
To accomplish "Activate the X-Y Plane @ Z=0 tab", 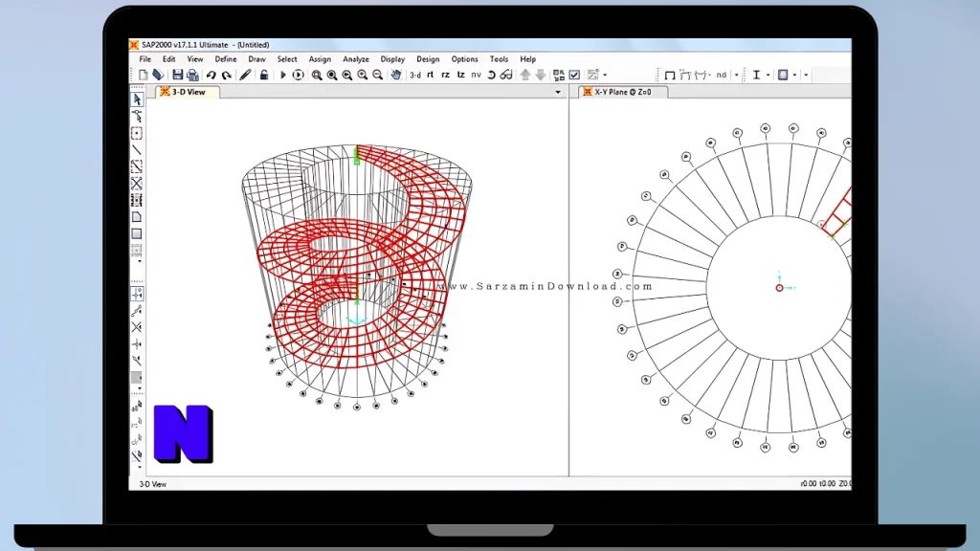I will 622,92.
